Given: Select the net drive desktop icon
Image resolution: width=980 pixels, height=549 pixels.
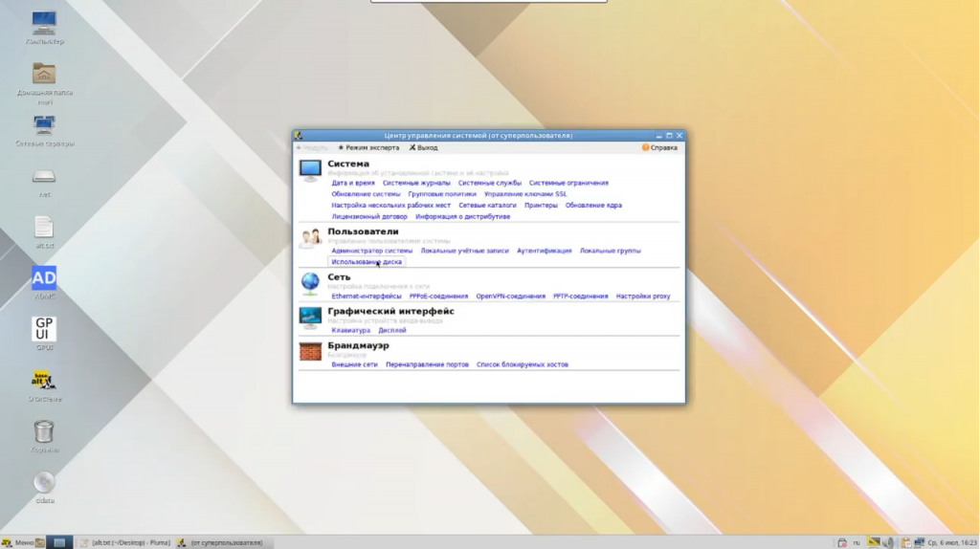Looking at the screenshot, I should coord(44,177).
